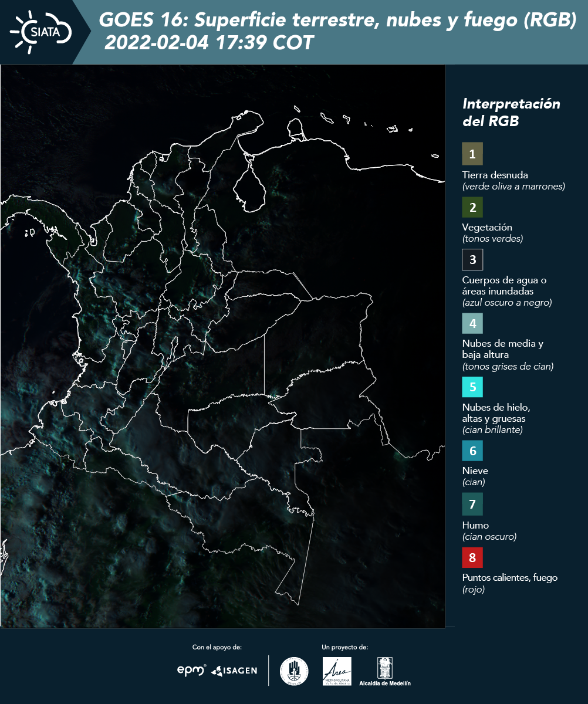Click the '(tonos verdes)' text
The height and width of the screenshot is (704, 588).
click(492, 239)
